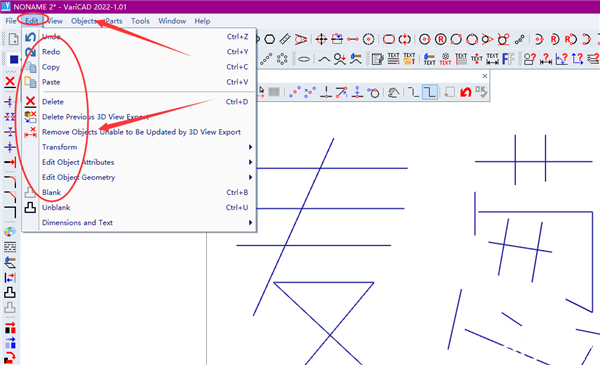This screenshot has width=600, height=365.
Task: Toggle the gray rectangle selection mode button
Action: pos(274,92)
